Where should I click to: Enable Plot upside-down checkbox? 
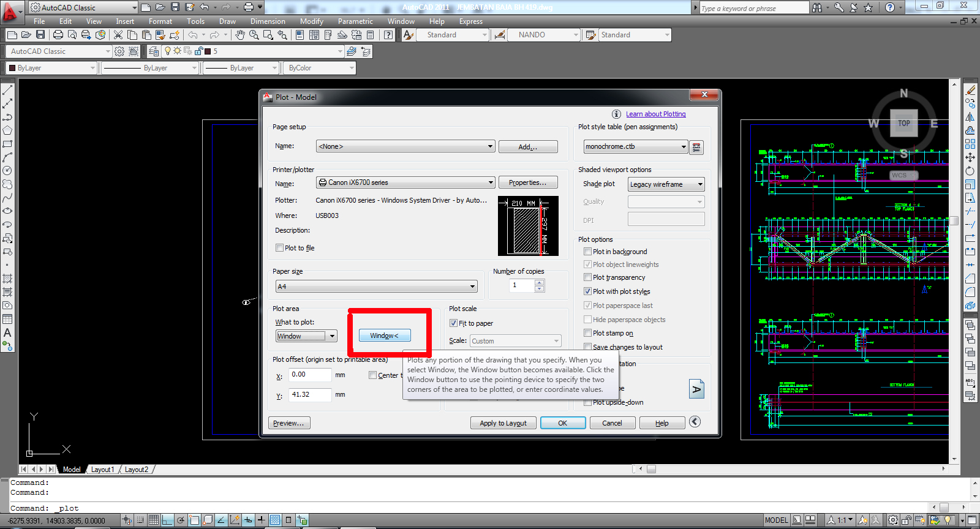[x=587, y=402]
